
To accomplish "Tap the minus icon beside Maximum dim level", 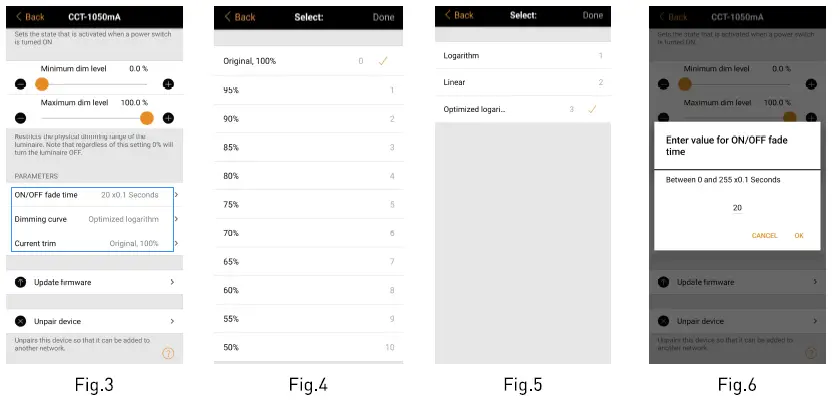I will pyautogui.click(x=20, y=118).
